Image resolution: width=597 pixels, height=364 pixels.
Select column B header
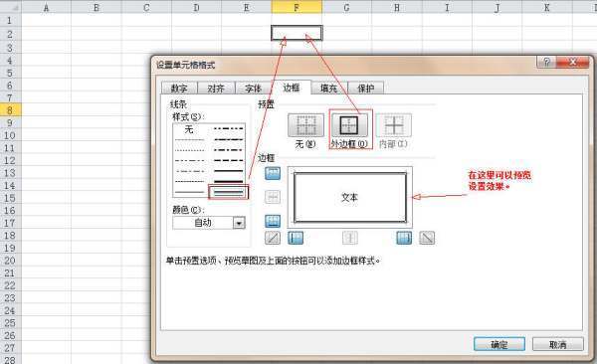tap(97, 7)
